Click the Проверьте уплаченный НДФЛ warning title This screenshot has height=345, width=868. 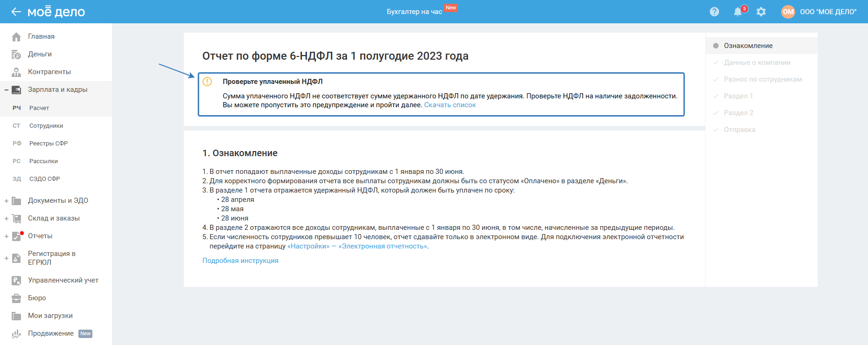pos(273,82)
